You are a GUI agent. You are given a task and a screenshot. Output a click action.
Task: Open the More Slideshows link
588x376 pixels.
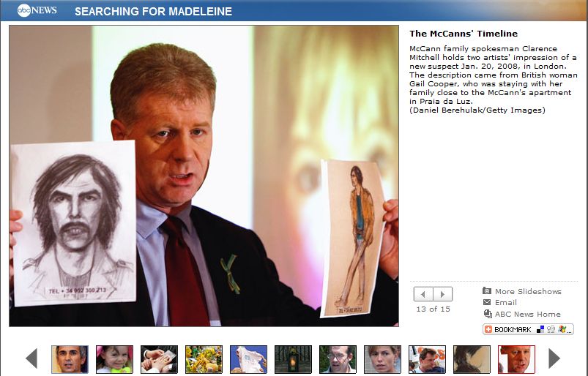528,291
